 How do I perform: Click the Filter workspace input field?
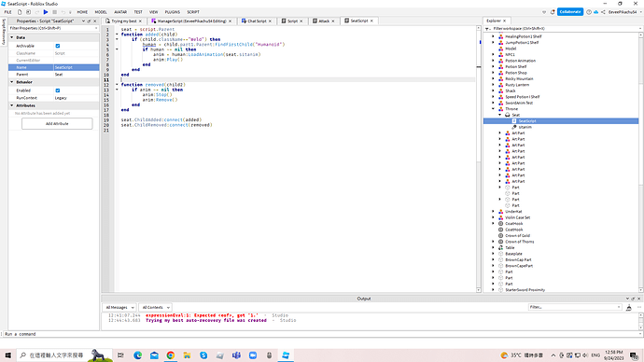[565, 29]
